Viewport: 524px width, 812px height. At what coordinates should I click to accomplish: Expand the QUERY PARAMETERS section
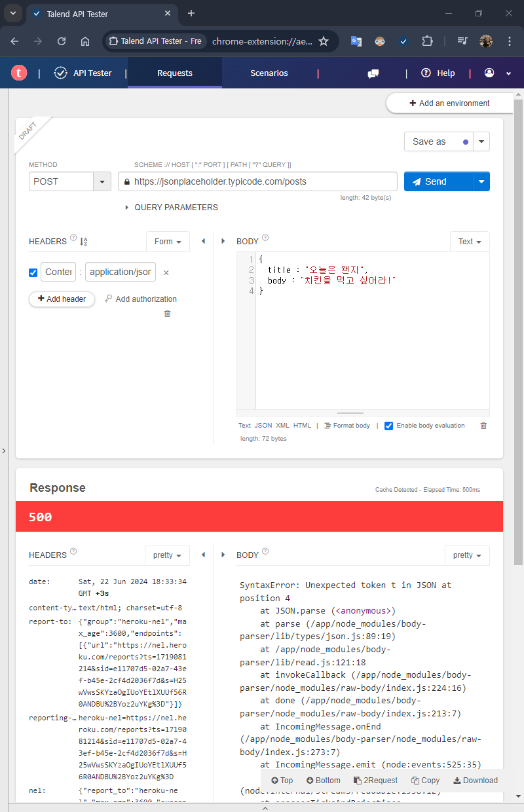tap(172, 208)
